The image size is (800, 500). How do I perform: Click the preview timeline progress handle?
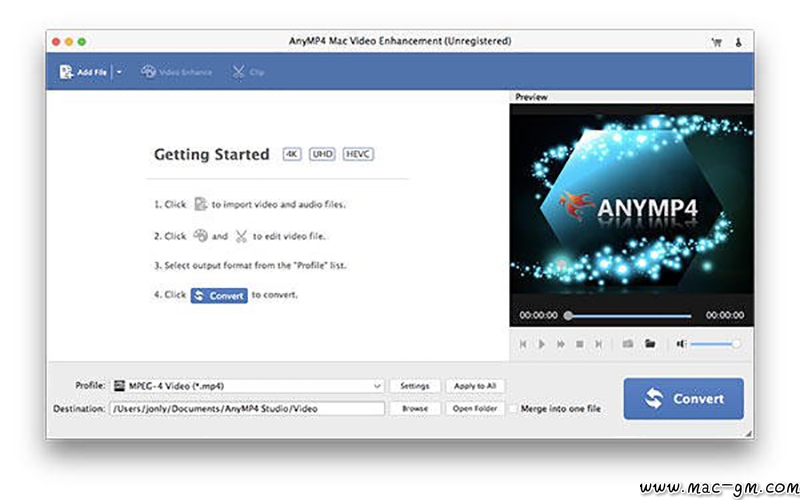pyautogui.click(x=568, y=315)
